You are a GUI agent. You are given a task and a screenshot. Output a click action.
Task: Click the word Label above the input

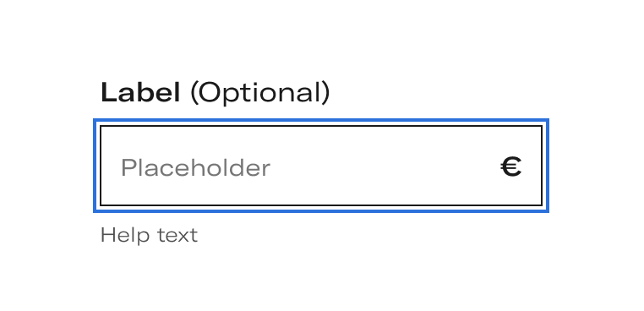[x=140, y=92]
